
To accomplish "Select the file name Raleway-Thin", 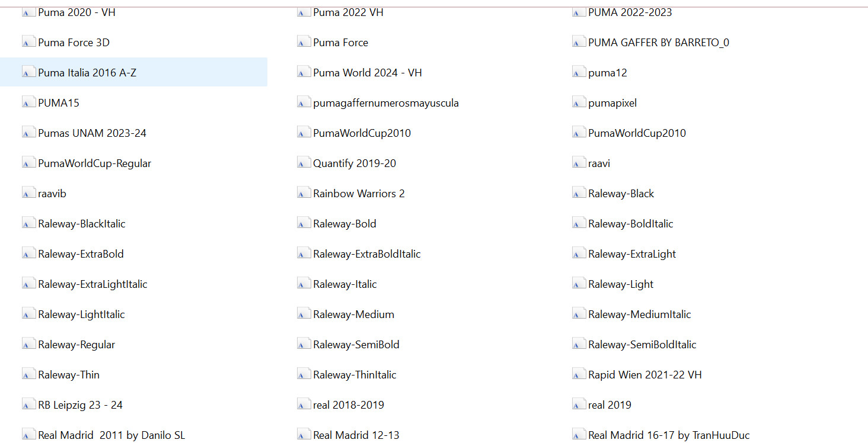I will 69,374.
